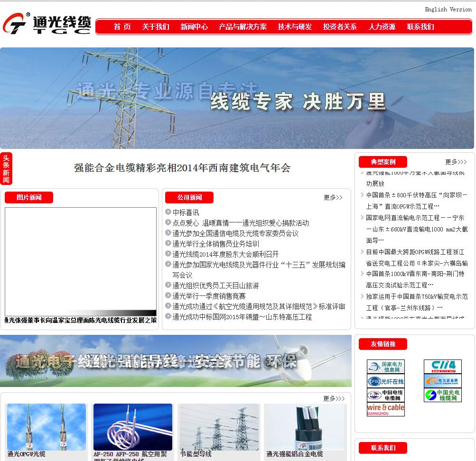Image resolution: width=476 pixels, height=461 pixels.
Task: Open the 中国电线电缆网 link logo
Action: click(x=385, y=395)
